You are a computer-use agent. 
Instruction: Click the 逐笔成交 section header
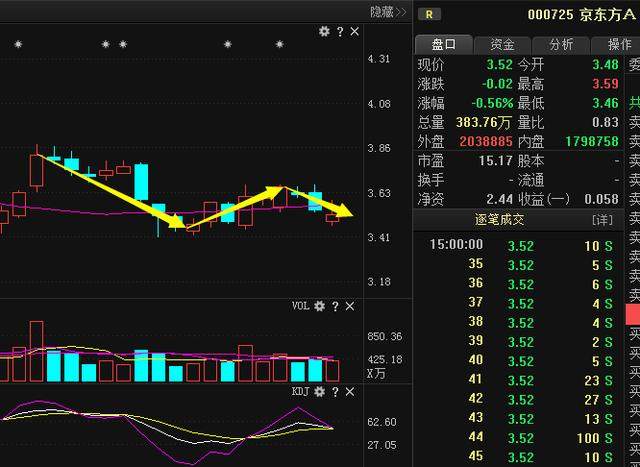(x=499, y=220)
